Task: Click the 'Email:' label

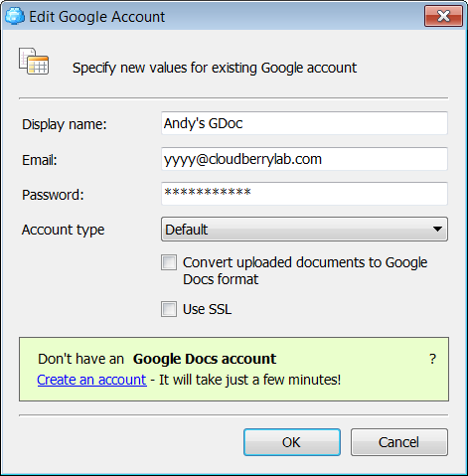Action: tap(40, 160)
